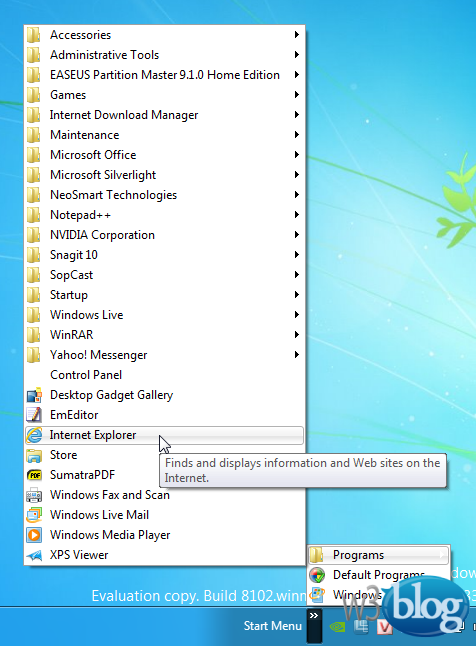This screenshot has width=476, height=646.
Task: Click the SumatraPDF yellow PDF icon
Action: 34,475
